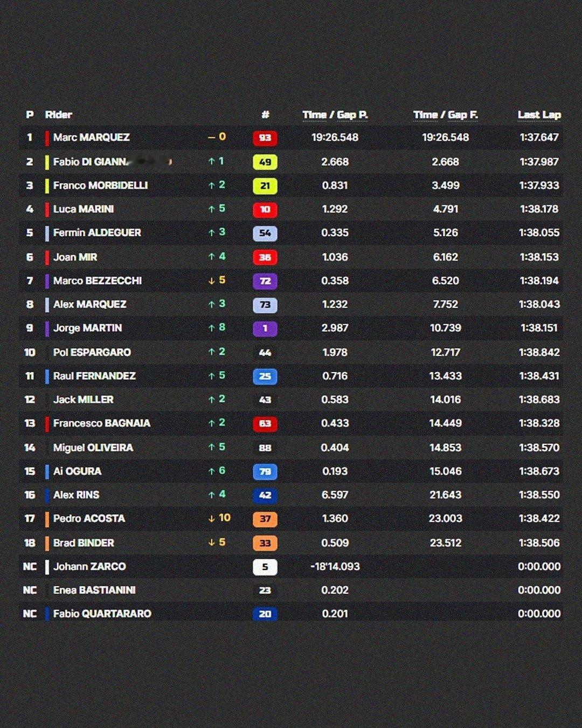This screenshot has height=728, width=582.
Task: Click Quartararo's blue number 20 badge
Action: (x=265, y=614)
